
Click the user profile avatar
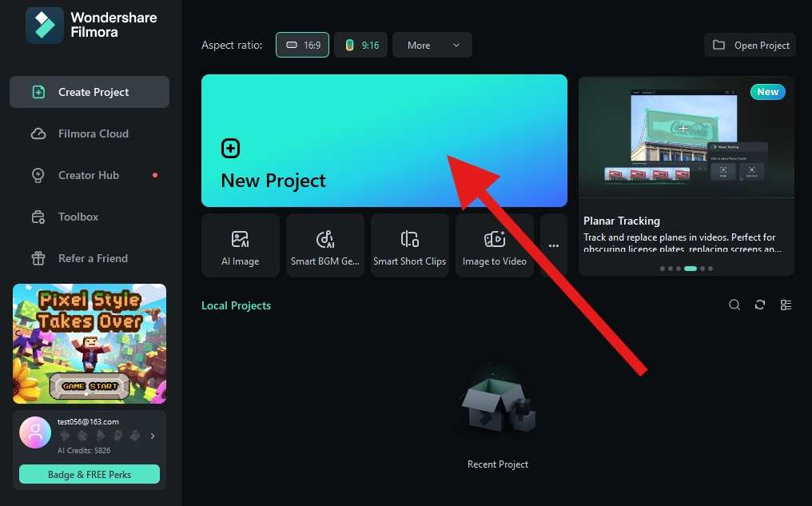[x=35, y=432]
